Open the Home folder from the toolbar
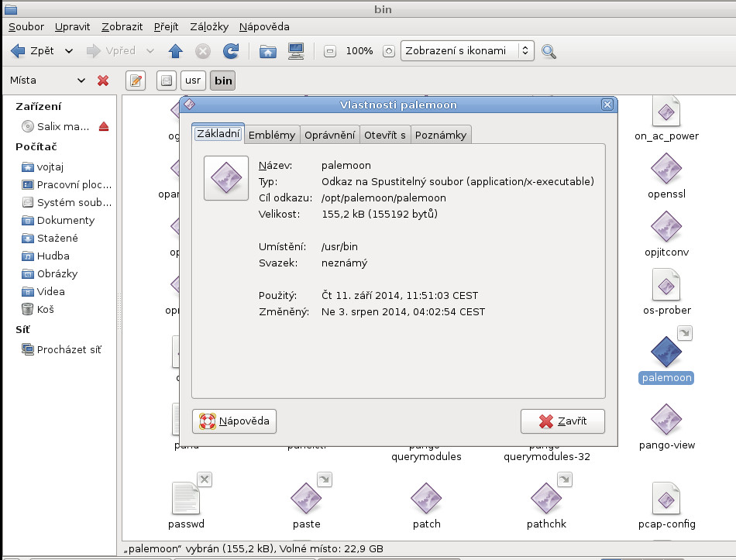 (x=267, y=51)
